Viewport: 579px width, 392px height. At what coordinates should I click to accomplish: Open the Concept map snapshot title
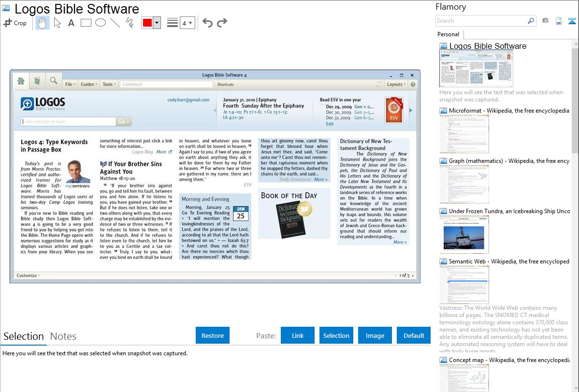(509, 360)
